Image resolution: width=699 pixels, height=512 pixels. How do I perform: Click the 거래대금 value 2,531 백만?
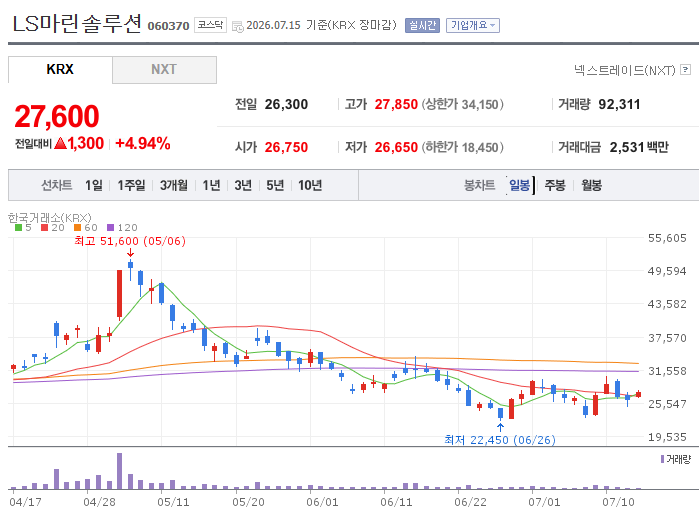(x=639, y=147)
